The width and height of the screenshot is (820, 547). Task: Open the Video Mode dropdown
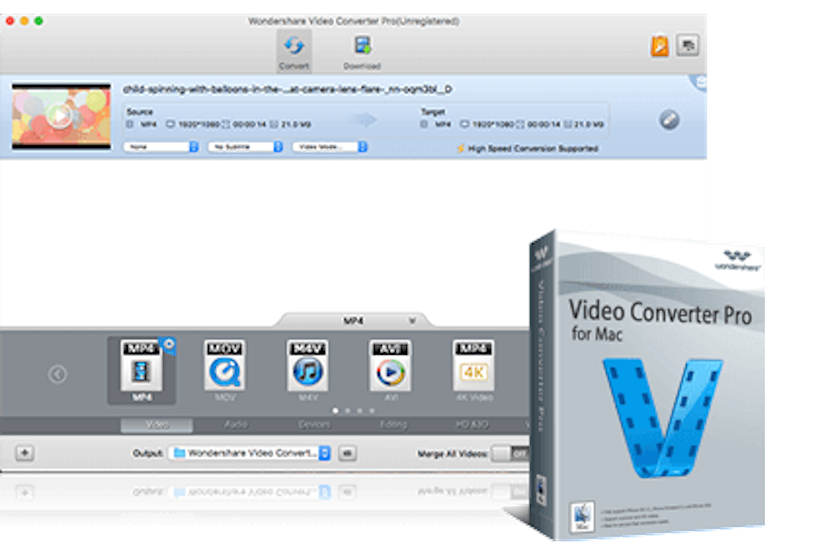(330, 147)
